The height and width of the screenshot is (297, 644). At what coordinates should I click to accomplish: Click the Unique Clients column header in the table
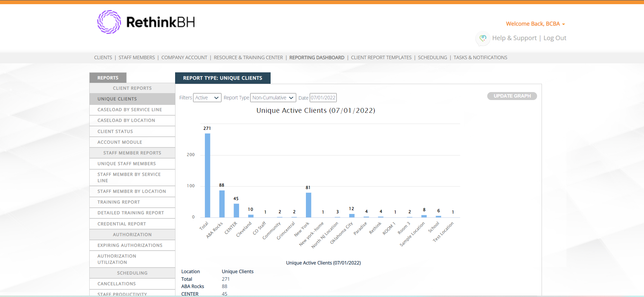(x=238, y=272)
